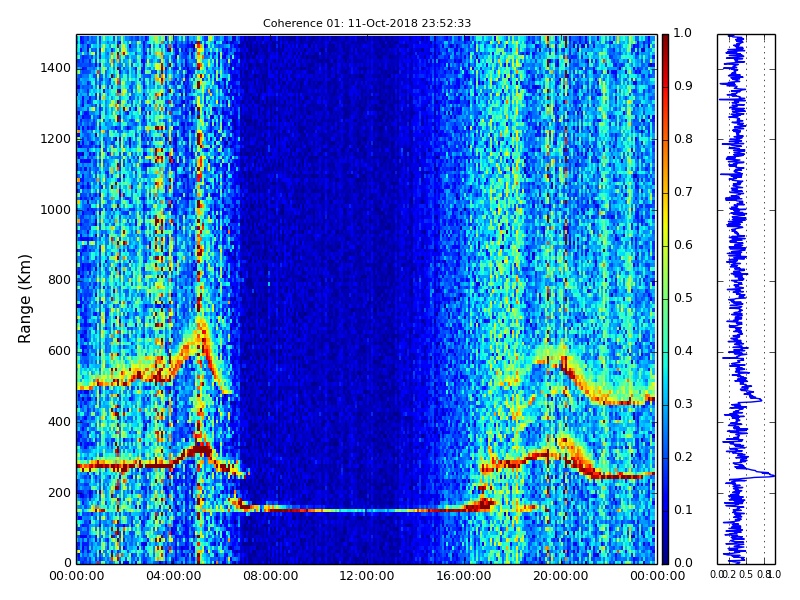Click the 200 range tick label
This screenshot has height=600, width=800.
[x=59, y=493]
